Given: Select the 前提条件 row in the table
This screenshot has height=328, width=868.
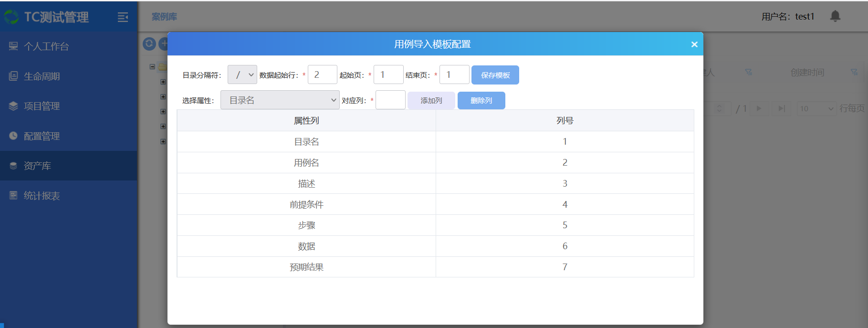Looking at the screenshot, I should (x=306, y=204).
